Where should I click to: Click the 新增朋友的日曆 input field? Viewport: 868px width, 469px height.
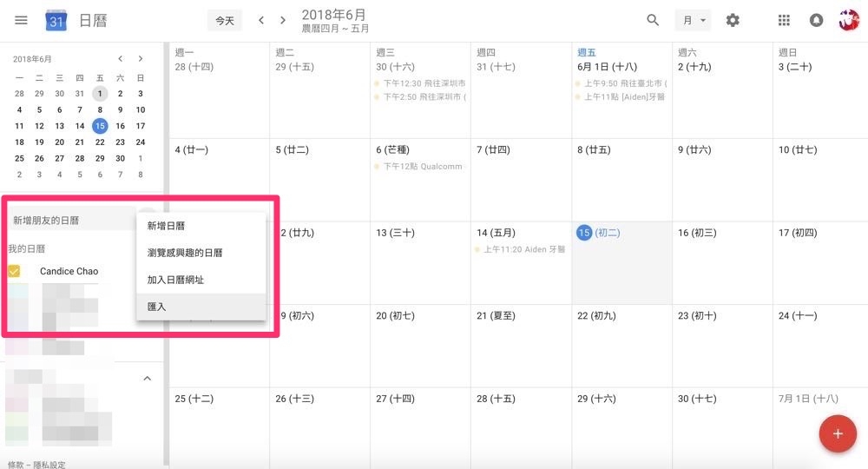(x=69, y=221)
